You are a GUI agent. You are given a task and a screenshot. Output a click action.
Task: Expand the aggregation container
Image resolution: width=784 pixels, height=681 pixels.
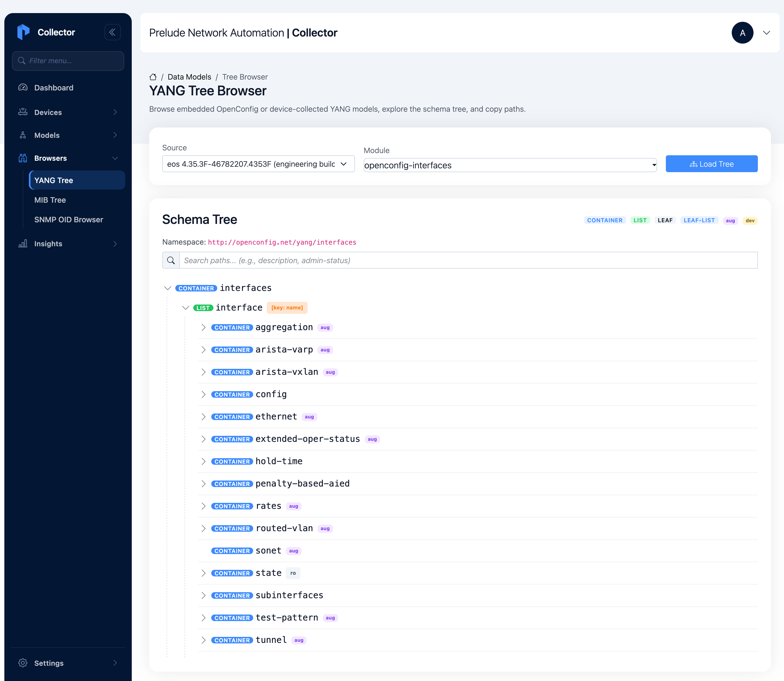(203, 327)
